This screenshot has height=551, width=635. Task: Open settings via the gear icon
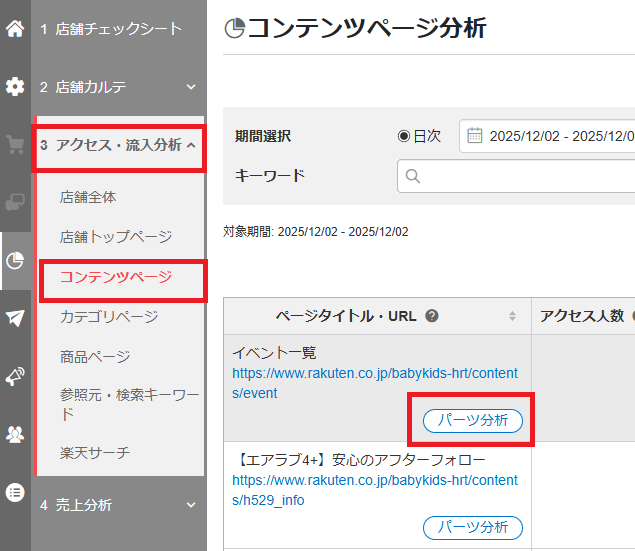coord(15,87)
